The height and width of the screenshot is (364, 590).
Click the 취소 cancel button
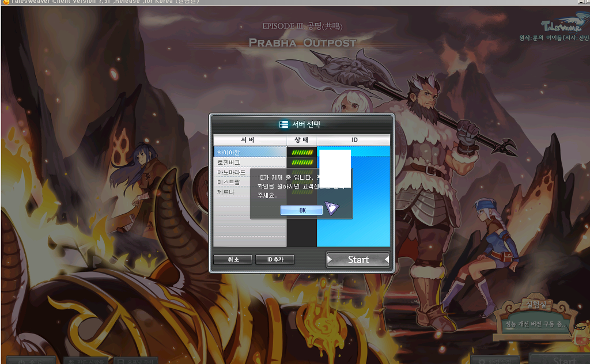(233, 259)
